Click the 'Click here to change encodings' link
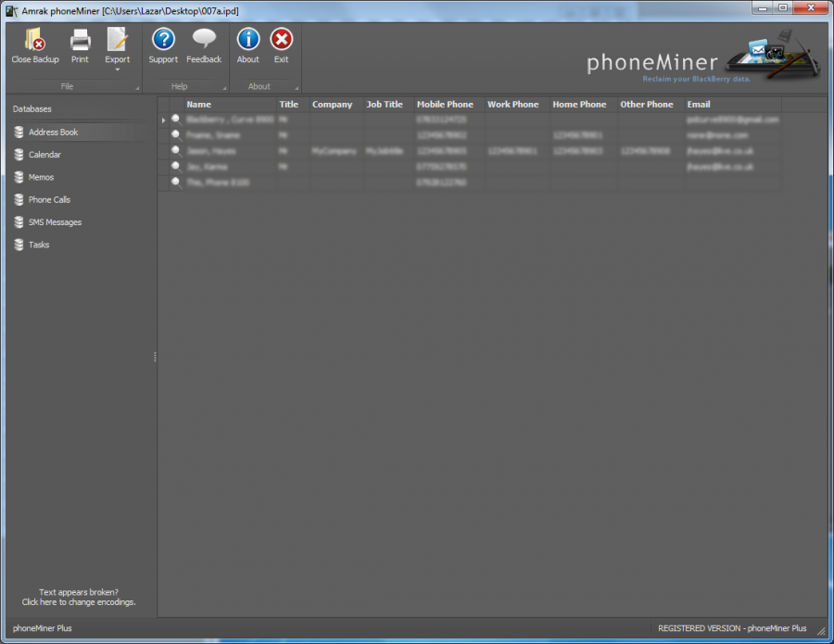 click(79, 602)
